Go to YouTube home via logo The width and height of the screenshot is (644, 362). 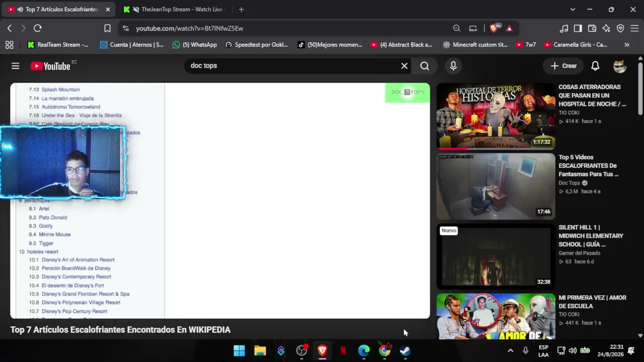(50, 66)
